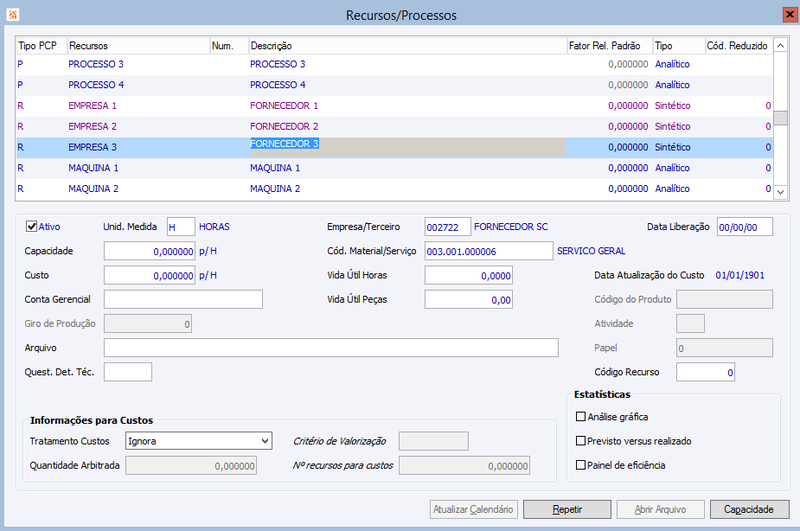Check Previsto versus realizado option
This screenshot has width=800, height=531.
click(x=581, y=440)
